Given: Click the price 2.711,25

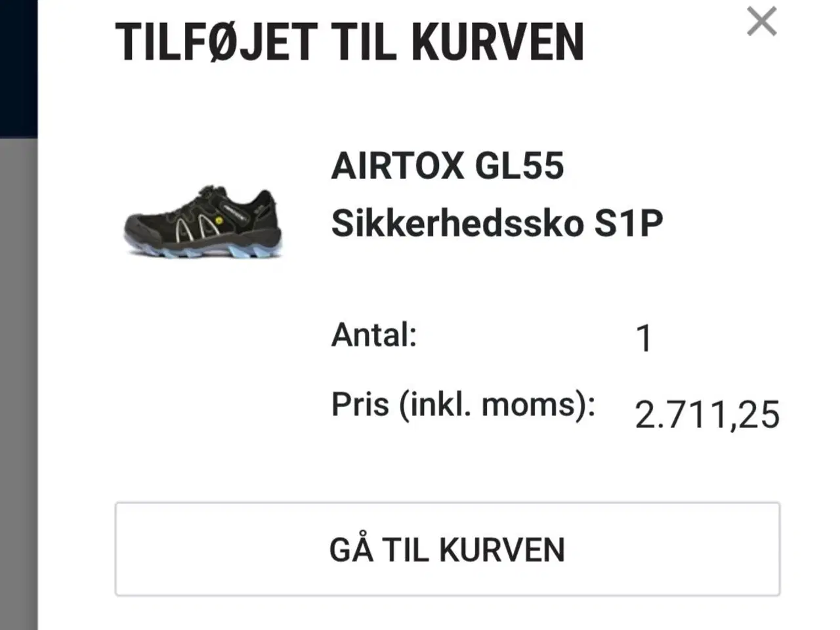Looking at the screenshot, I should (x=707, y=413).
